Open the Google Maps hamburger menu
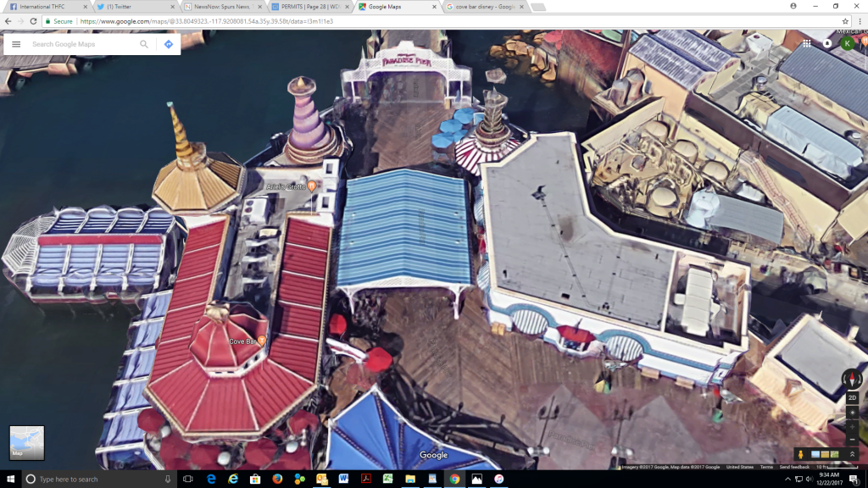The width and height of the screenshot is (868, 488). (16, 44)
